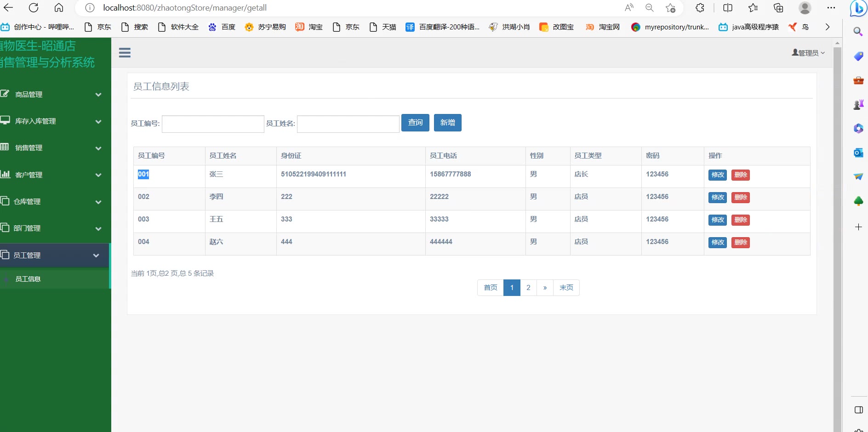Show more bookmarks with the chevron
The width and height of the screenshot is (868, 432).
(828, 27)
